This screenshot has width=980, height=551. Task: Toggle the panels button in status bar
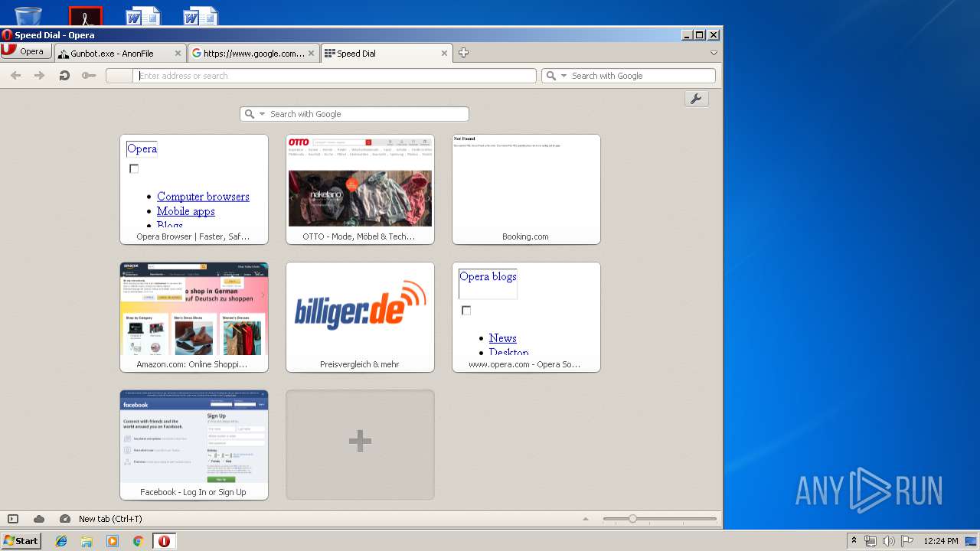coord(13,519)
